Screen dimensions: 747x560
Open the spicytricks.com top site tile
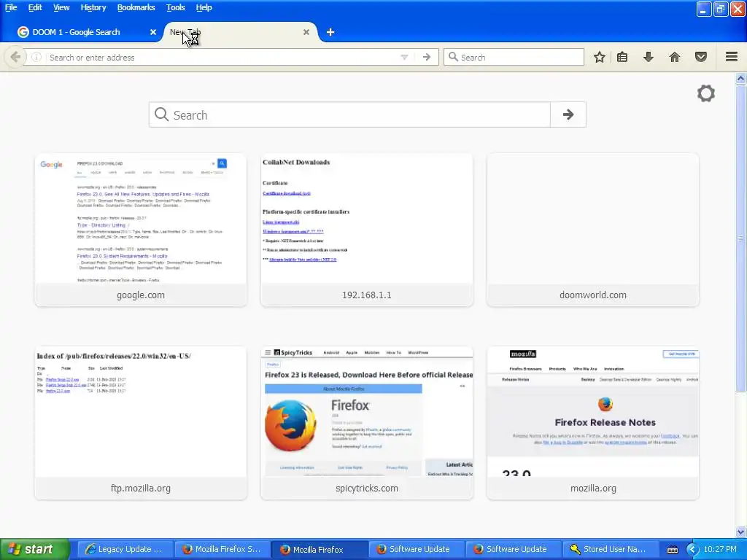coord(367,423)
